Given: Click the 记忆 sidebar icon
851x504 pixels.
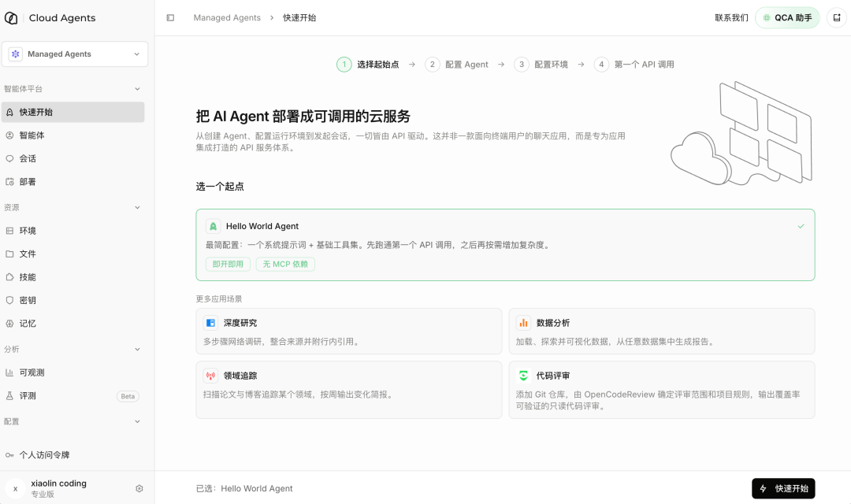Looking at the screenshot, I should click(x=9, y=324).
